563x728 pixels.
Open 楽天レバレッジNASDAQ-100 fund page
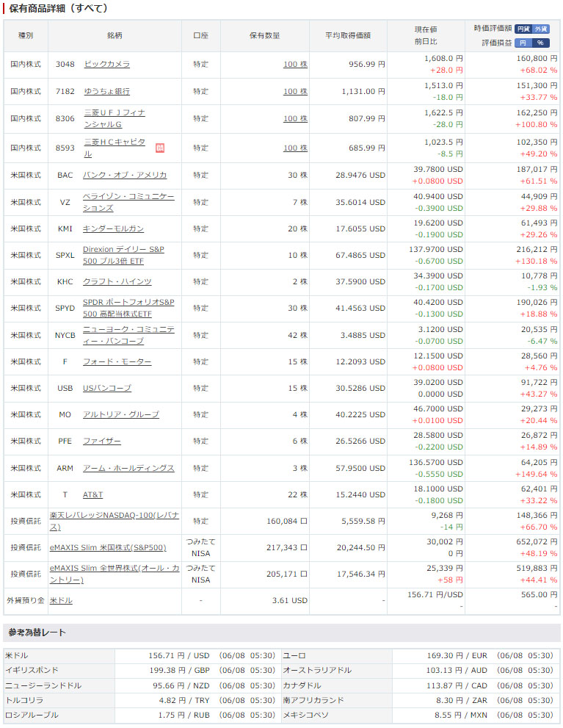[x=114, y=521]
